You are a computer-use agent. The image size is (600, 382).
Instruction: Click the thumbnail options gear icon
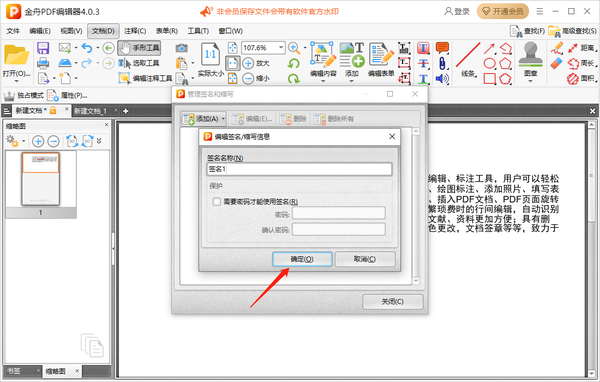pyautogui.click(x=12, y=141)
